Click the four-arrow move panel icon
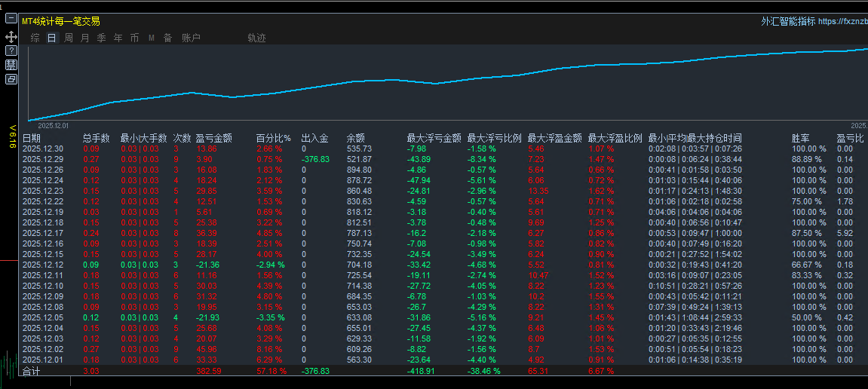This screenshot has height=389, width=868. click(11, 37)
